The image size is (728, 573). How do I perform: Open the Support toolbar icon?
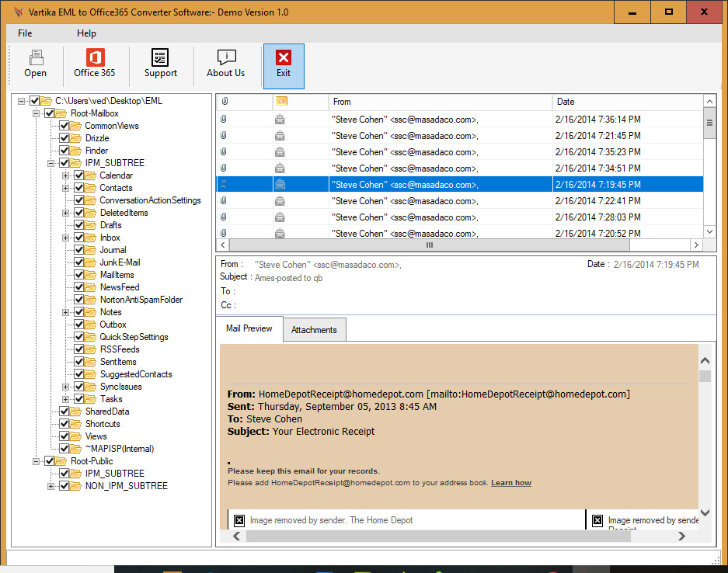(x=160, y=57)
